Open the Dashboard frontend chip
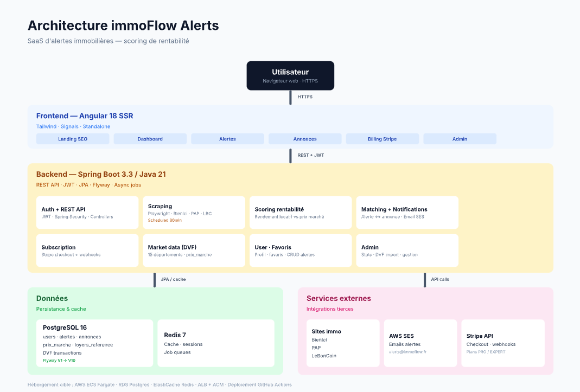Screen dimensions: 580x392 150,139
